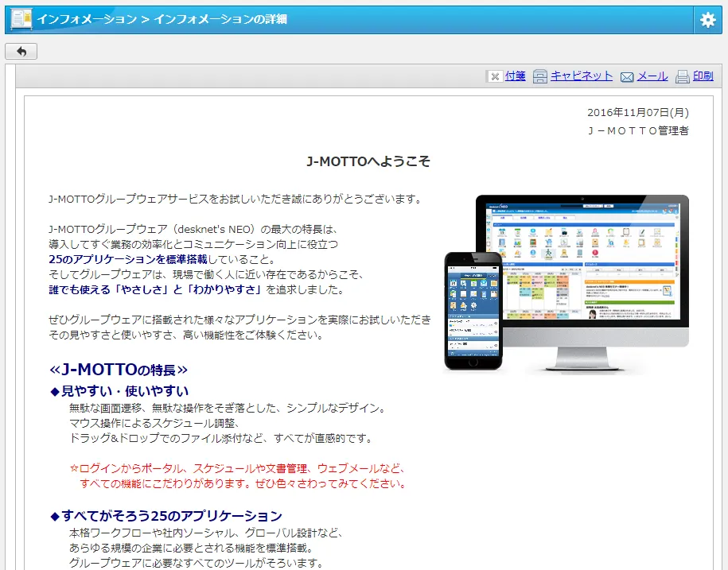728x570 pixels.
Task: Click the printer icon
Action: 682,77
